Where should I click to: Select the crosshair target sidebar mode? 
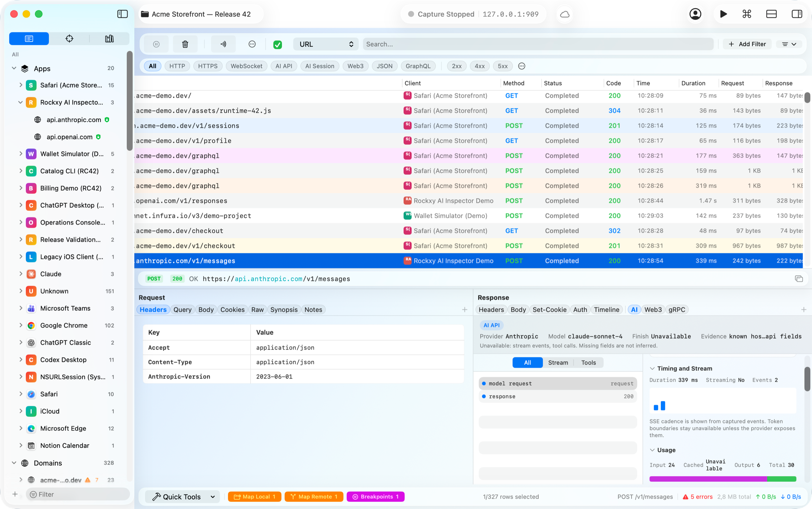tap(70, 39)
